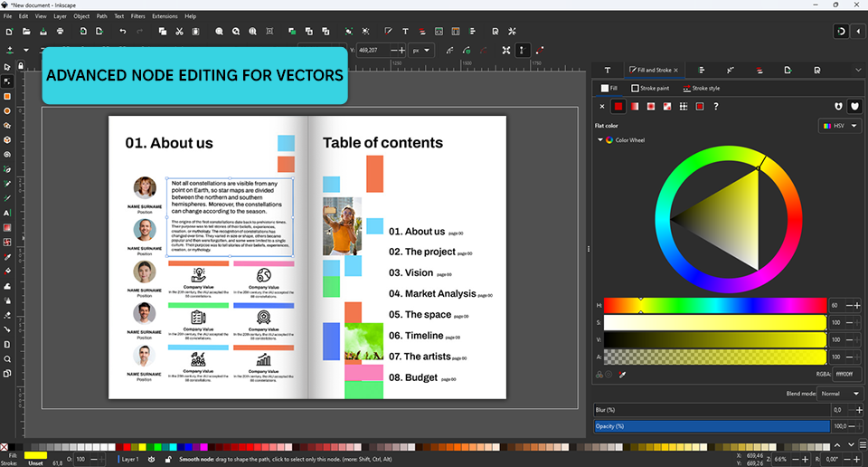Screen dimensions: 868x467
Task: Close the Fill and Stroke tab
Action: (676, 71)
